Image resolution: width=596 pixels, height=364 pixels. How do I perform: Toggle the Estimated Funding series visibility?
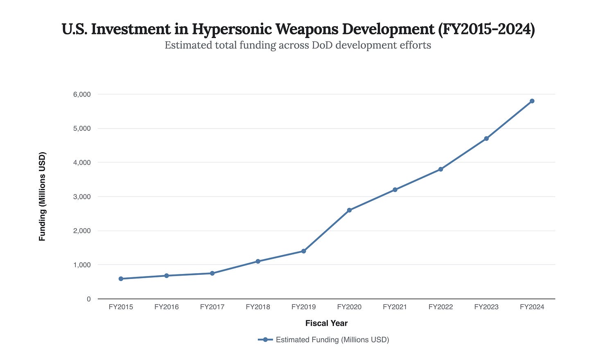(x=323, y=339)
